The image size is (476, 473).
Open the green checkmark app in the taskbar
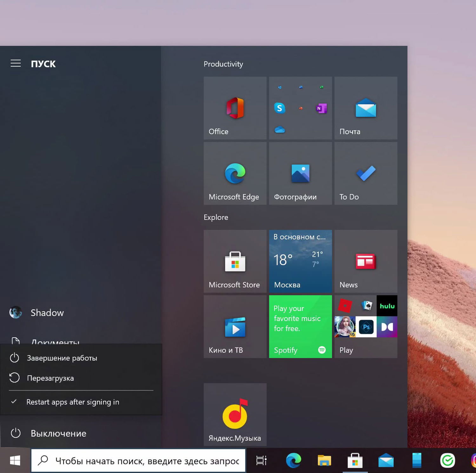point(447,460)
